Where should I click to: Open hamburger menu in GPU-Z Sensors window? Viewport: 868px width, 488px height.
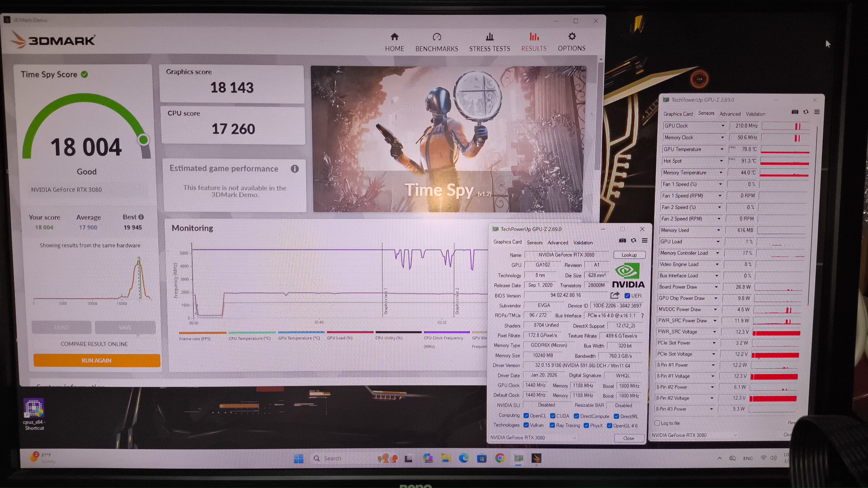pyautogui.click(x=817, y=112)
